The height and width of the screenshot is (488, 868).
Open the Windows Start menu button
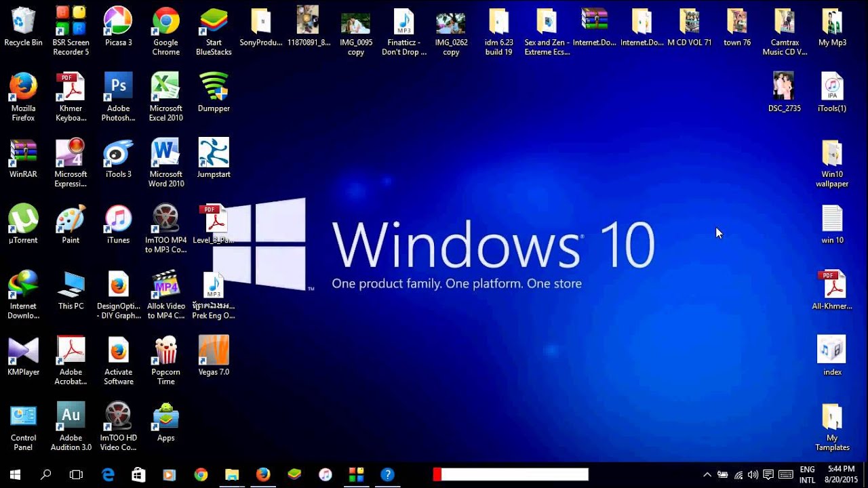pyautogui.click(x=15, y=474)
